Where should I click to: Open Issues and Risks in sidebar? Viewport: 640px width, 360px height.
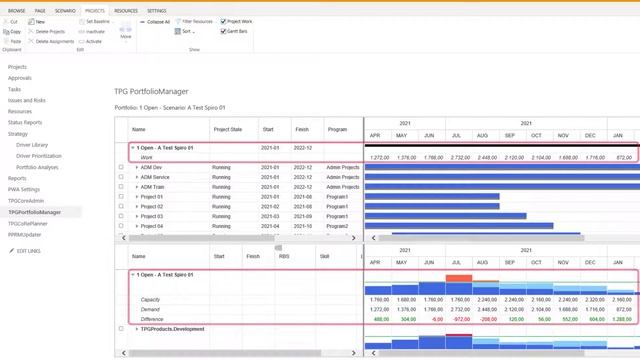(x=27, y=100)
